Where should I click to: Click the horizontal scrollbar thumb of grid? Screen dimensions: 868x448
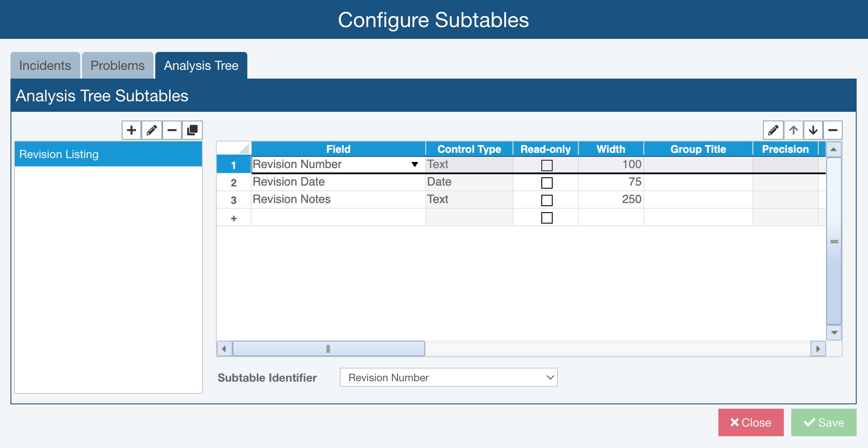coord(328,348)
